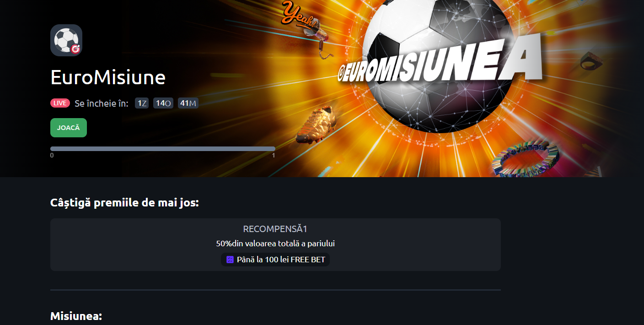Screen dimensions: 644x325
Task: Click the large soccer ball in banner
Action: (x=438, y=64)
